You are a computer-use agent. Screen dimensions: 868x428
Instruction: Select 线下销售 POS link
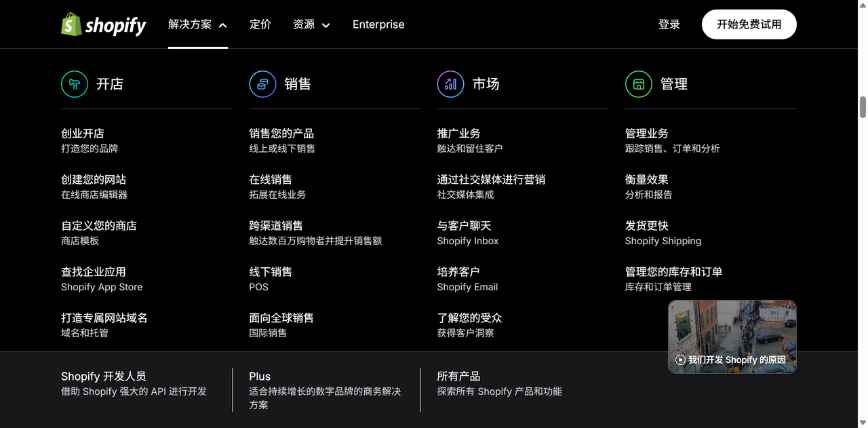coord(271,279)
